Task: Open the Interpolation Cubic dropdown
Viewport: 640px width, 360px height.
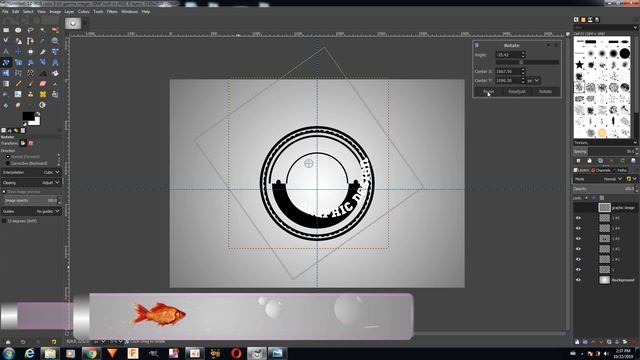Action: coord(31,172)
